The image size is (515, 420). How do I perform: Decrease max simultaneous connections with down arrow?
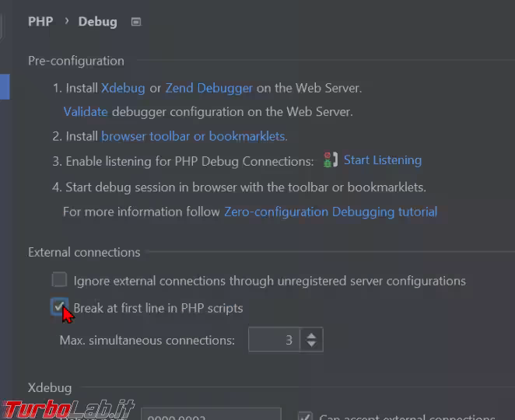[311, 344]
